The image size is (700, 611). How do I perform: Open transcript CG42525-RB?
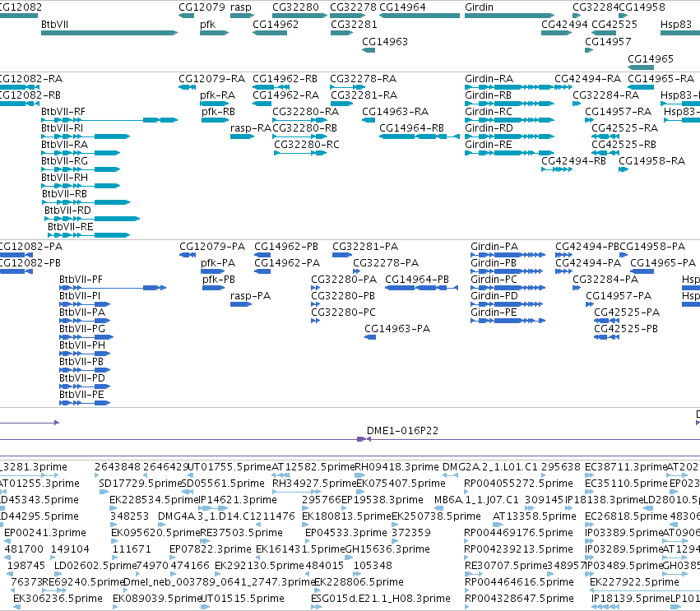click(x=624, y=145)
